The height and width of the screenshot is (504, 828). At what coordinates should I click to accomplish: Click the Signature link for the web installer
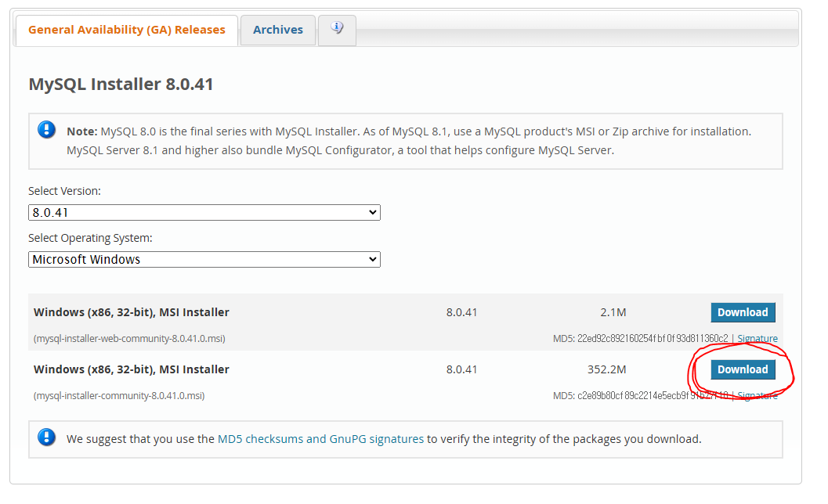pos(757,338)
